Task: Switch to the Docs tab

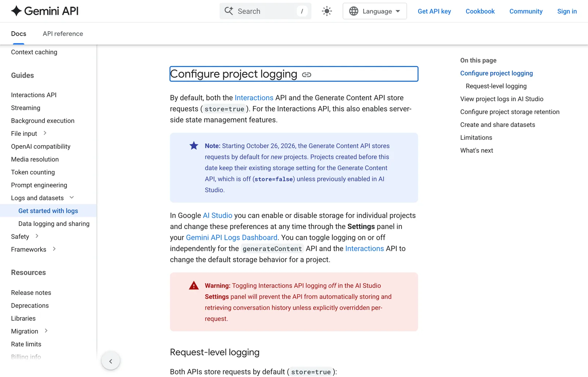Action: point(19,34)
